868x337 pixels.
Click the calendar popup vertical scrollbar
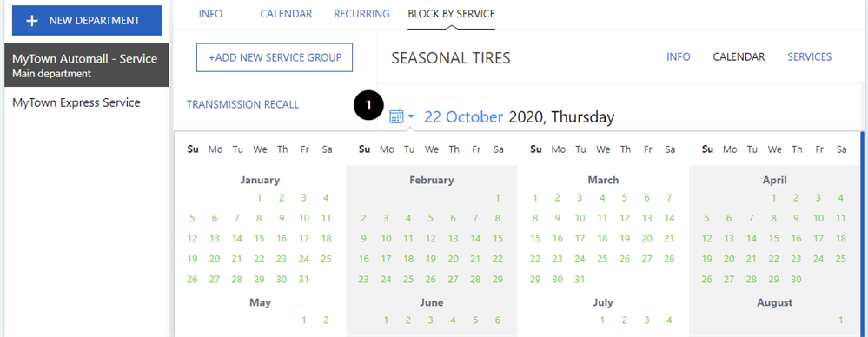click(863, 234)
